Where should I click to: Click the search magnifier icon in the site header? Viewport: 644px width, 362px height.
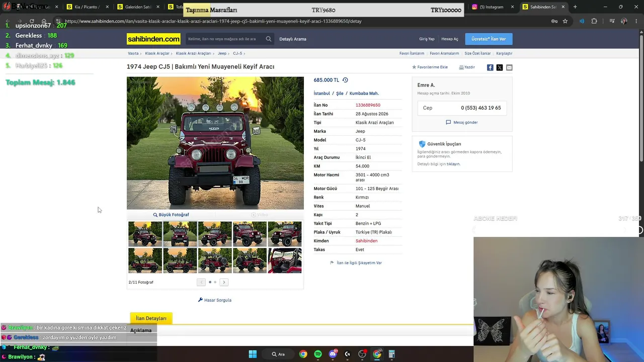(269, 39)
